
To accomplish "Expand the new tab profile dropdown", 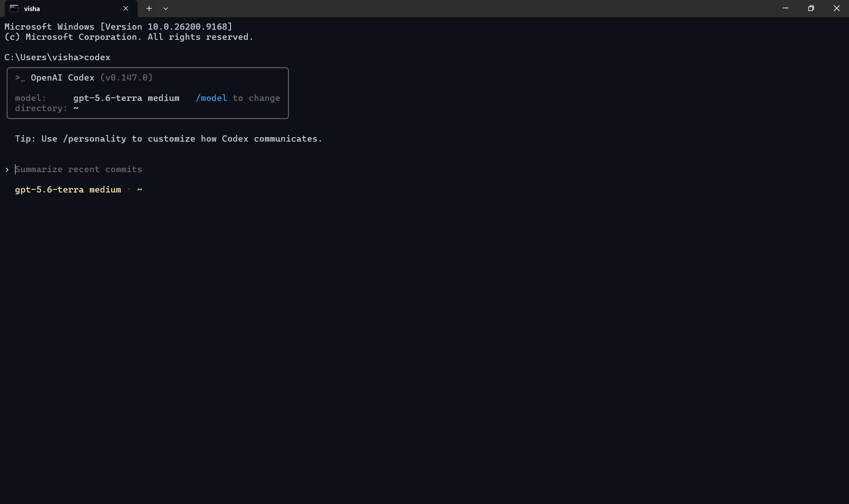I will (x=165, y=8).
